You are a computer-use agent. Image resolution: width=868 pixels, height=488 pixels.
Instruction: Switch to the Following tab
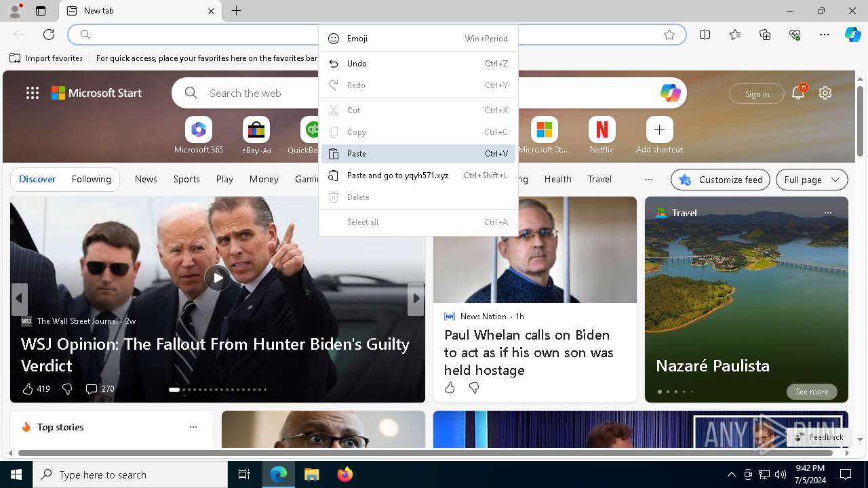click(92, 180)
